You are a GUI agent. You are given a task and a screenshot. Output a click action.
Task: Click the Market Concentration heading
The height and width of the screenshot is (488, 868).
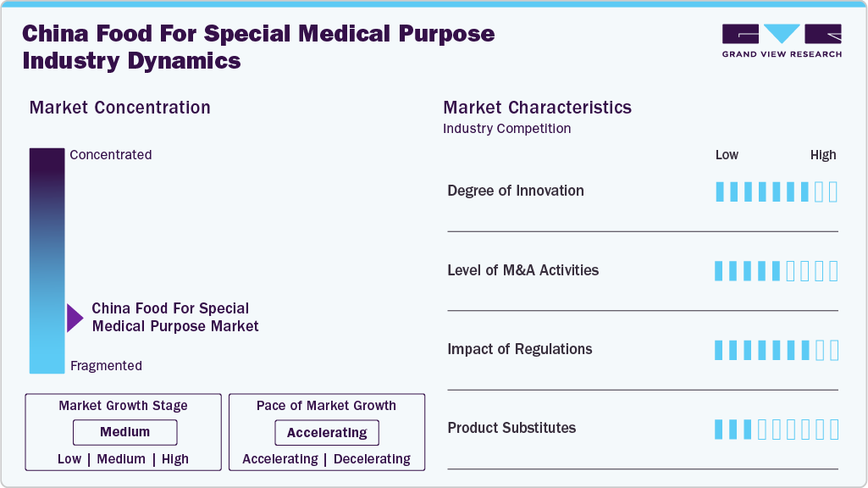119,108
